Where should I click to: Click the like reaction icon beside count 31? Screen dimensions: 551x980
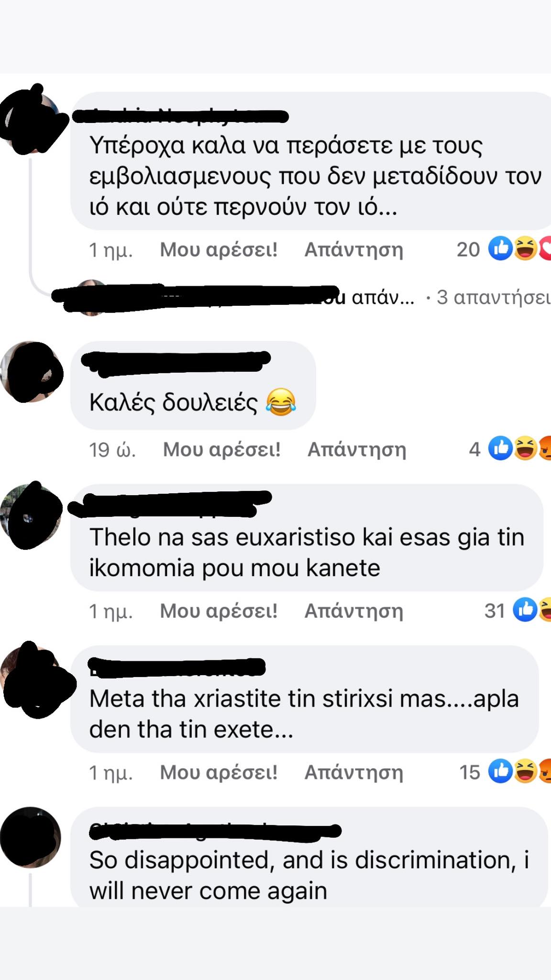525,610
